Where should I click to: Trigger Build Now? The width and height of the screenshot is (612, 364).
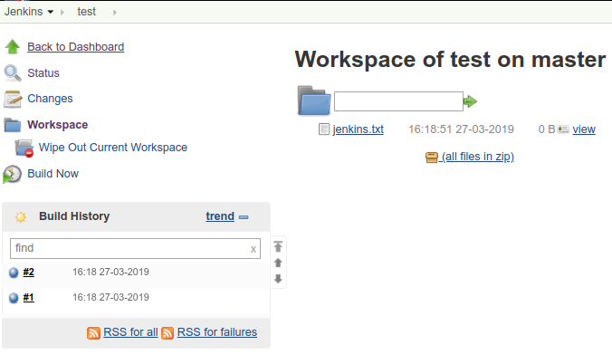53,174
